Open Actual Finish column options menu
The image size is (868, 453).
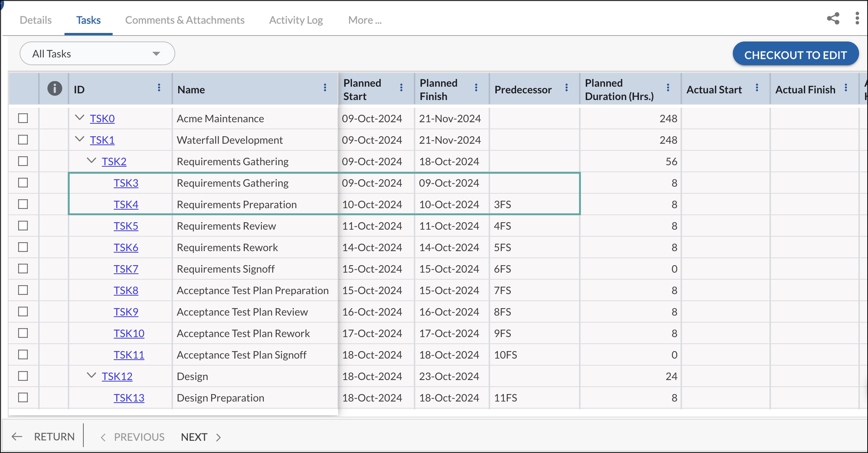pos(846,87)
